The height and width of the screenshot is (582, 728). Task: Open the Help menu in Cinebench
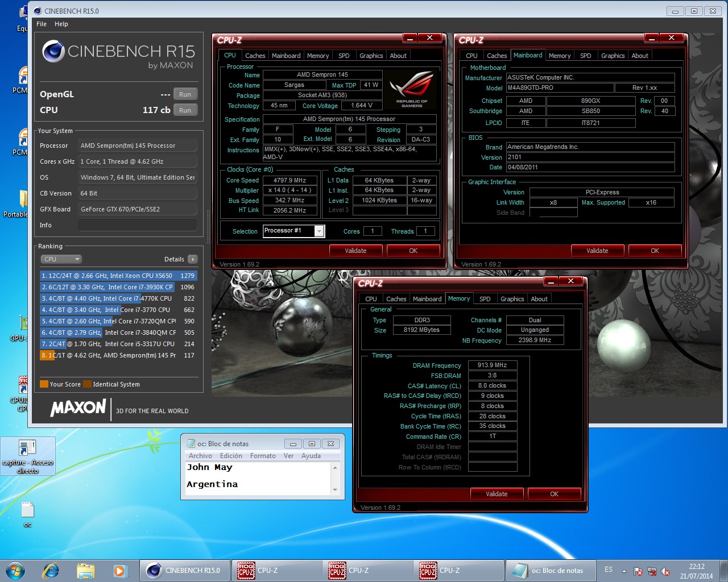[x=61, y=24]
